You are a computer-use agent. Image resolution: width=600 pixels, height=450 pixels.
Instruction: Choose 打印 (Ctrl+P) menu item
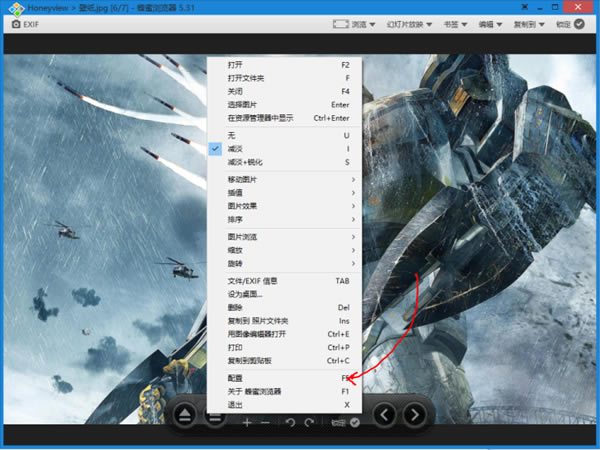284,347
